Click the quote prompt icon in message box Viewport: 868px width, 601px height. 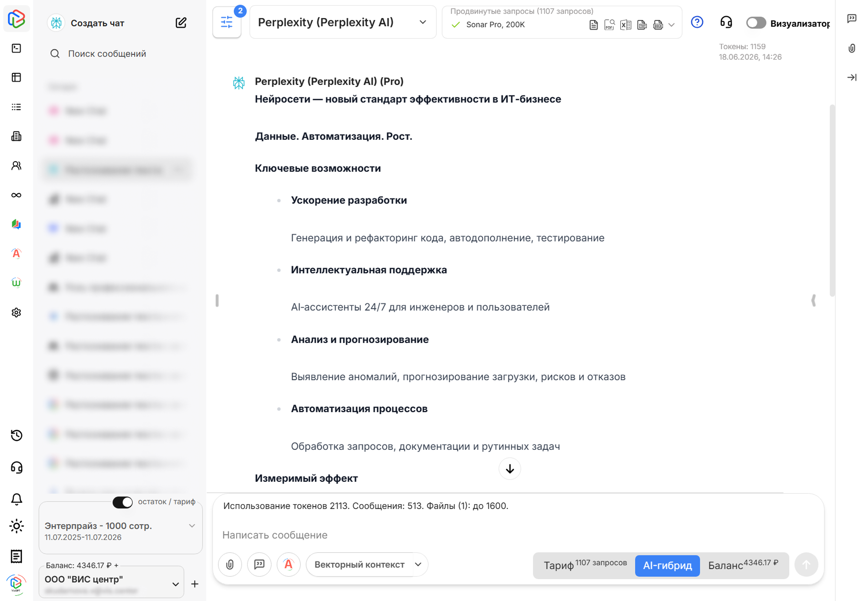coord(260,565)
